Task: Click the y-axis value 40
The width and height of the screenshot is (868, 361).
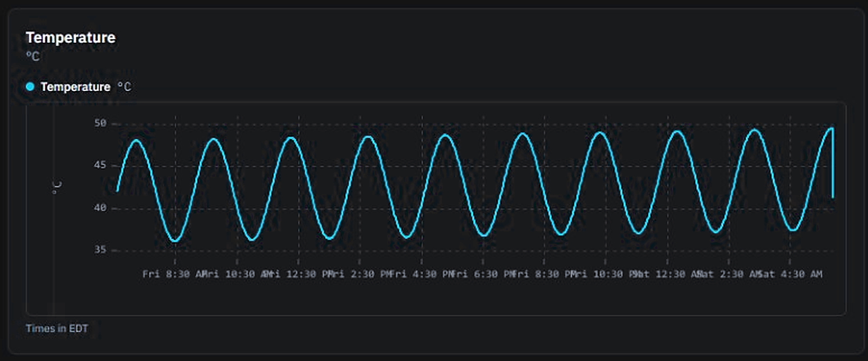Action: [x=101, y=209]
